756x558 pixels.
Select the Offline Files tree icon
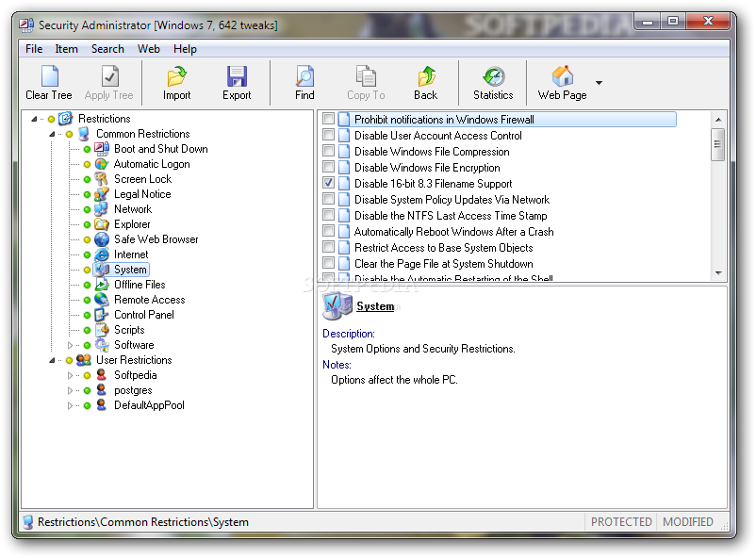[x=102, y=285]
